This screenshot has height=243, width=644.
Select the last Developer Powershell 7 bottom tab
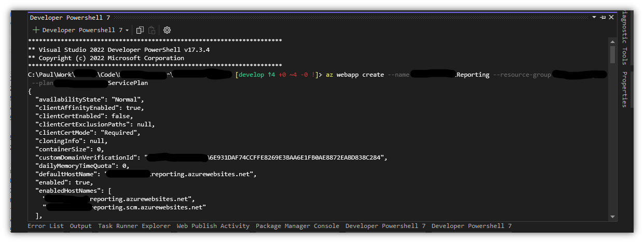pos(471,226)
